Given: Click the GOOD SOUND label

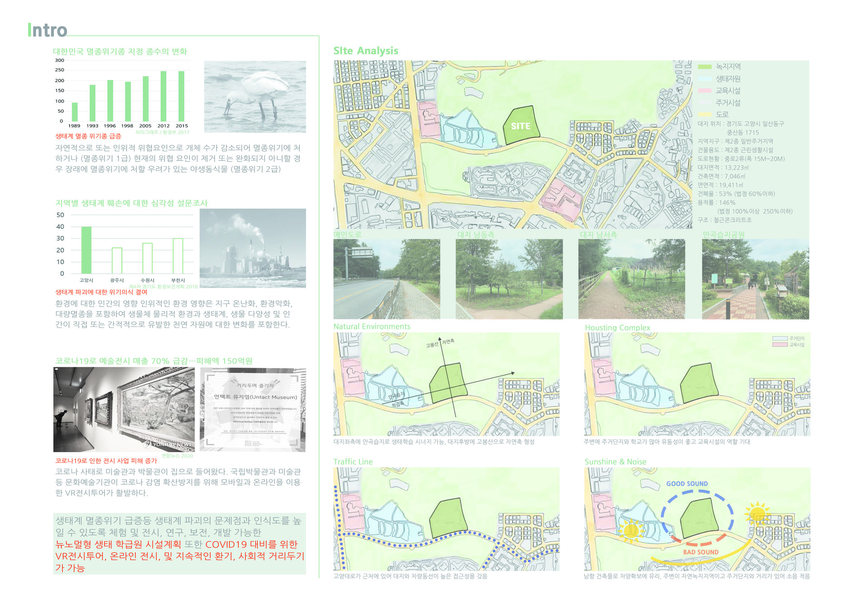Looking at the screenshot, I should coord(687,484).
